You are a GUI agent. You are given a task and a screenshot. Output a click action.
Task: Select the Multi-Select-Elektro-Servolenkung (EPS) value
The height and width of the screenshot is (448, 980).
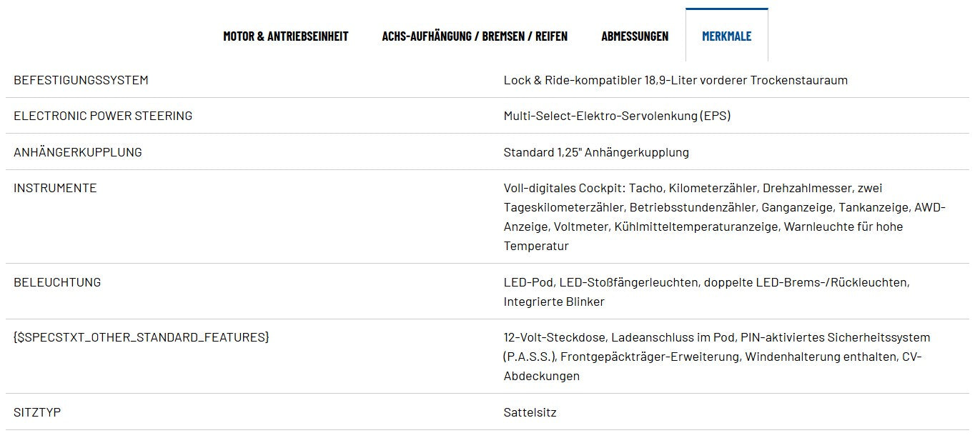[x=617, y=116]
